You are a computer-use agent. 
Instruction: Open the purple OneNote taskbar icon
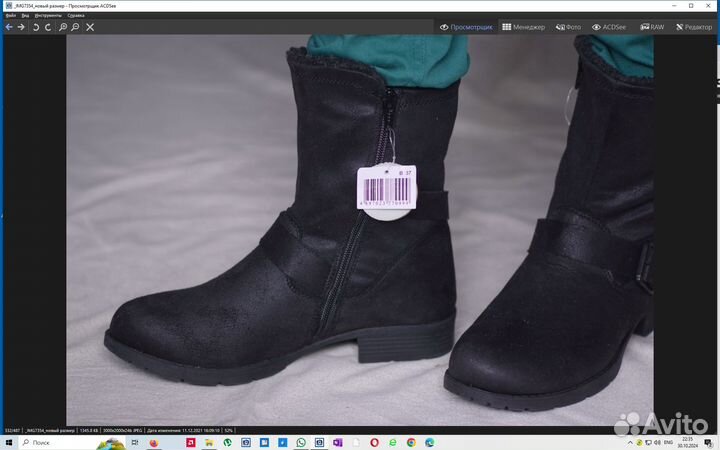338,443
